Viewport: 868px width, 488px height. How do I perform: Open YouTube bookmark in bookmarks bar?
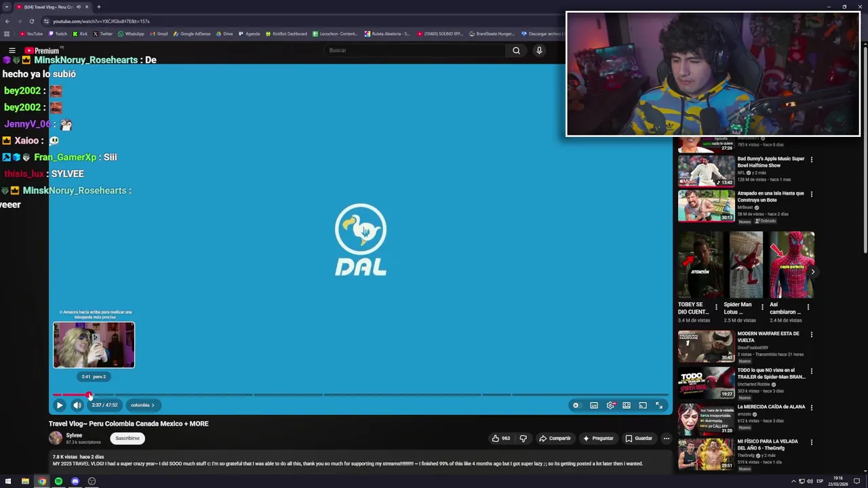pyautogui.click(x=31, y=34)
